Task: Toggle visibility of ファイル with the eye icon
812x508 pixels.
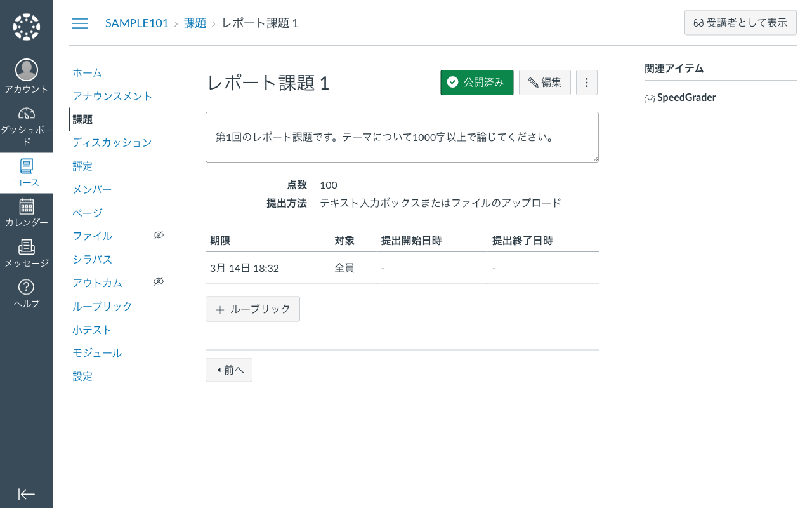Action: click(159, 234)
